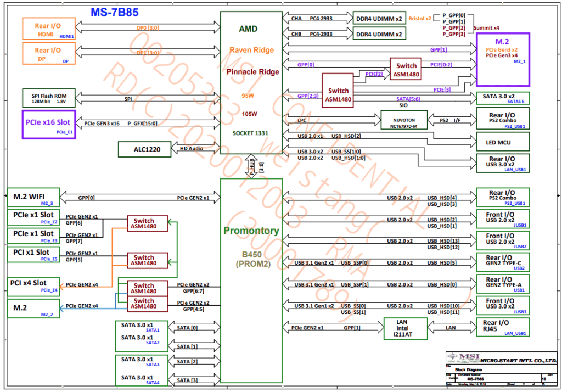Click the GPP[6:7] label
Image resolution: width=562 pixels, height=392 pixels.
[x=194, y=291]
